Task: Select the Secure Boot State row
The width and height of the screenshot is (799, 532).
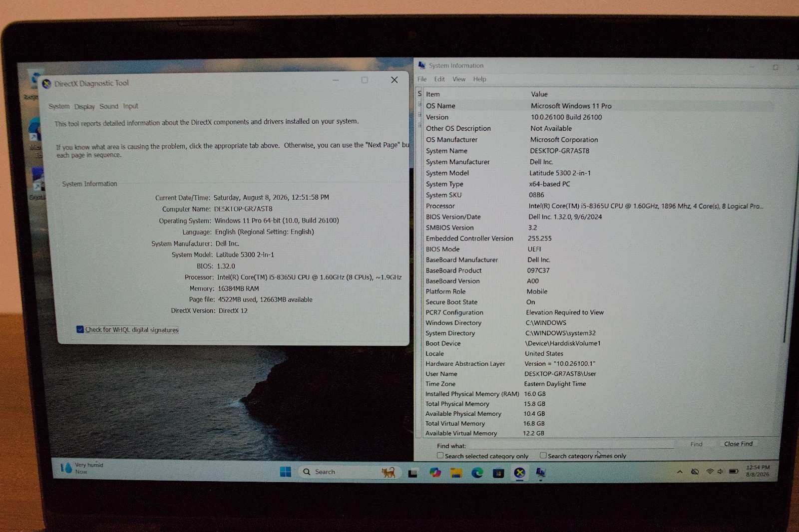Action: click(599, 302)
